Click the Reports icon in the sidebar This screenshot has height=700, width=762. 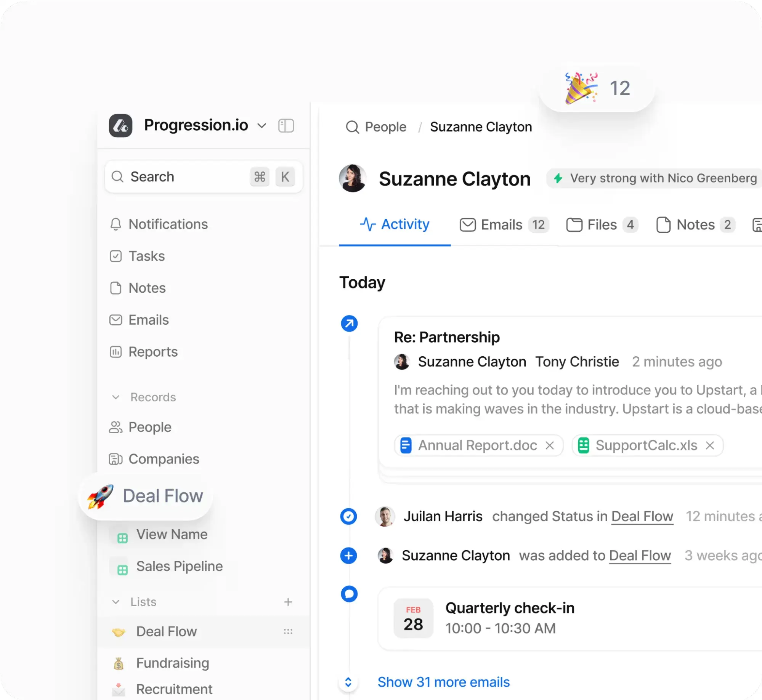click(116, 351)
